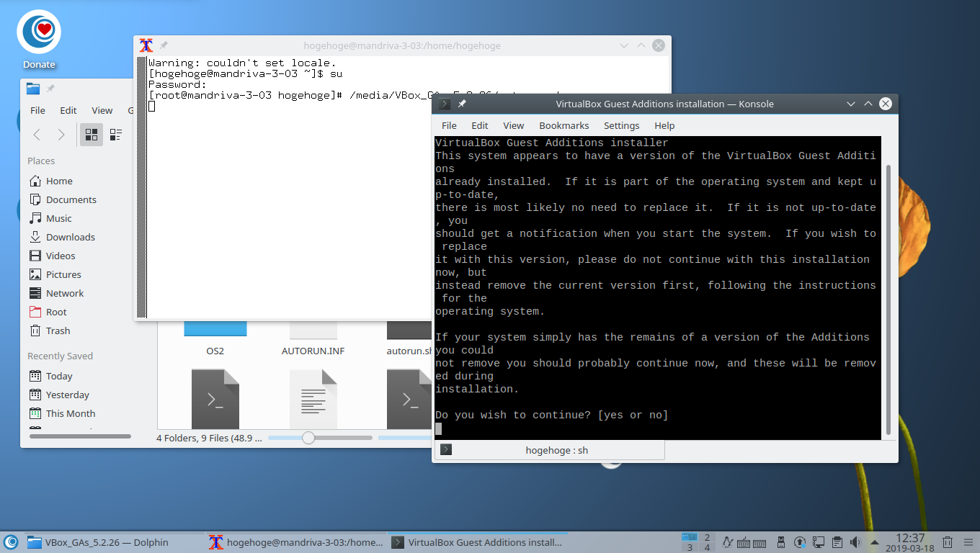The image size is (980, 553).
Task: Open Dolphin Edit menu
Action: [x=68, y=110]
